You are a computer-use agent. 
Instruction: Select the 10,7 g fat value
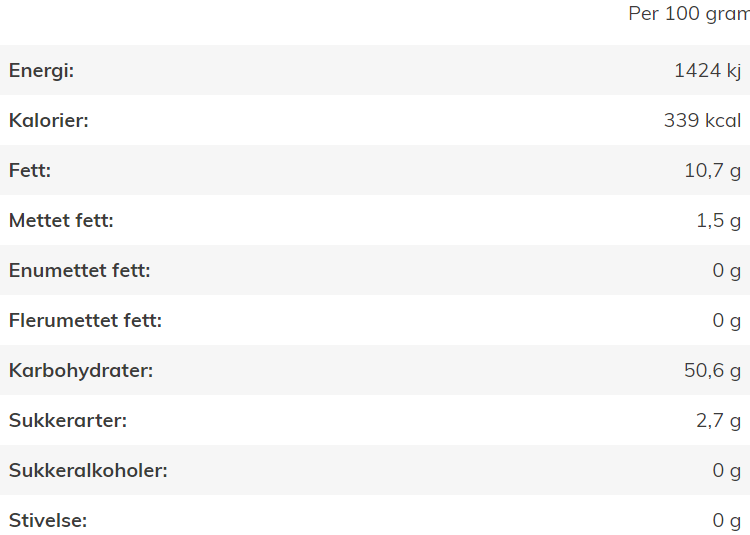tap(713, 170)
